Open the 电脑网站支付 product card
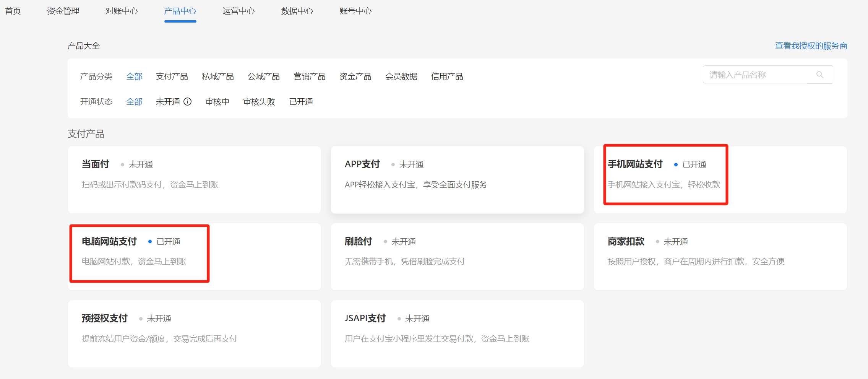Image resolution: width=868 pixels, height=379 pixels. (194, 257)
